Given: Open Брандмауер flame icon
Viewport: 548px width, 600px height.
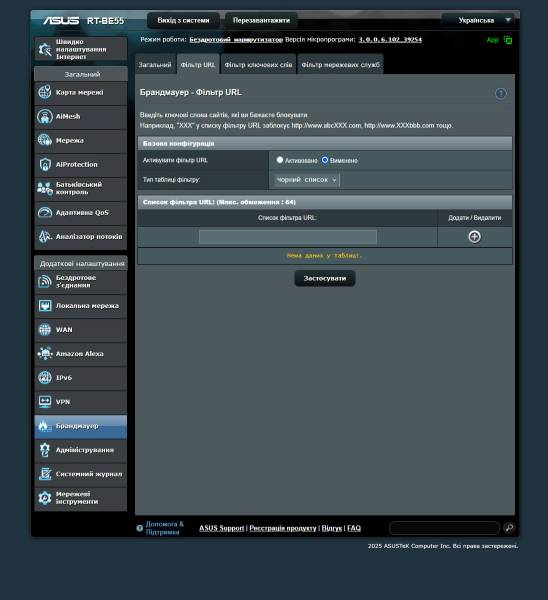Looking at the screenshot, I should point(44,426).
